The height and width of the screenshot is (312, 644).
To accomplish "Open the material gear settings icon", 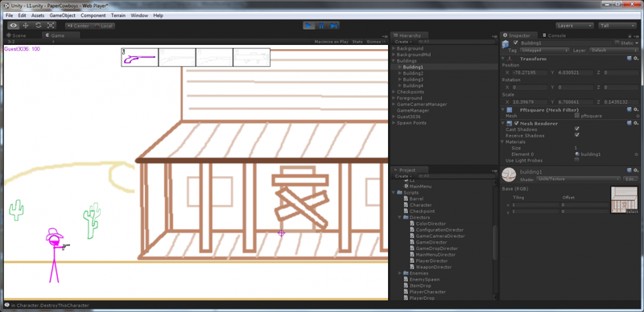I will click(636, 170).
